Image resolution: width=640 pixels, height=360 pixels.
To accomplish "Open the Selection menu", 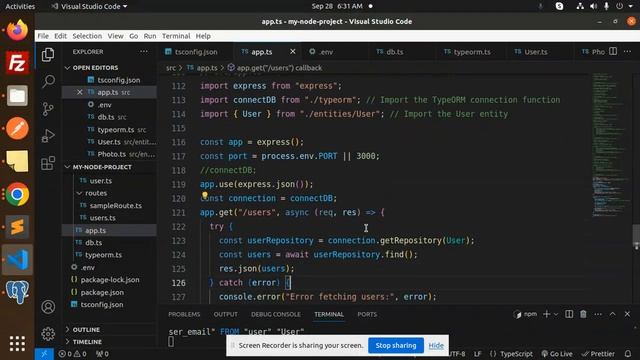I will pos(87,36).
